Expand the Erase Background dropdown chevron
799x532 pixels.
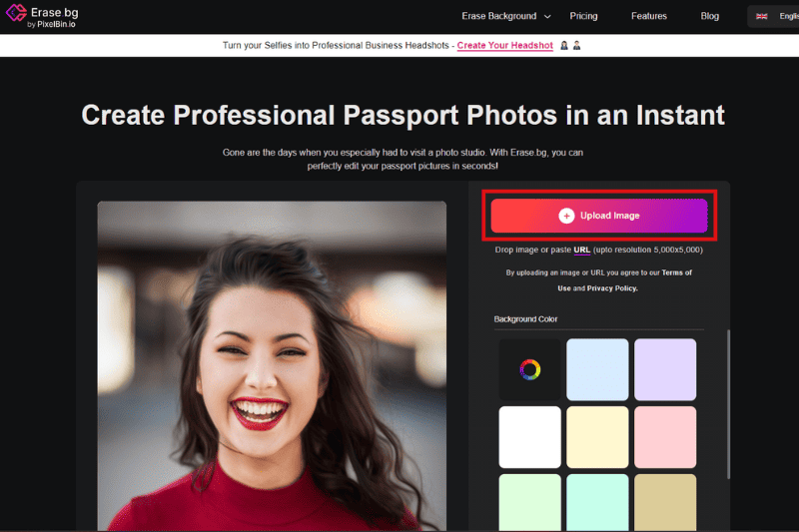point(546,16)
